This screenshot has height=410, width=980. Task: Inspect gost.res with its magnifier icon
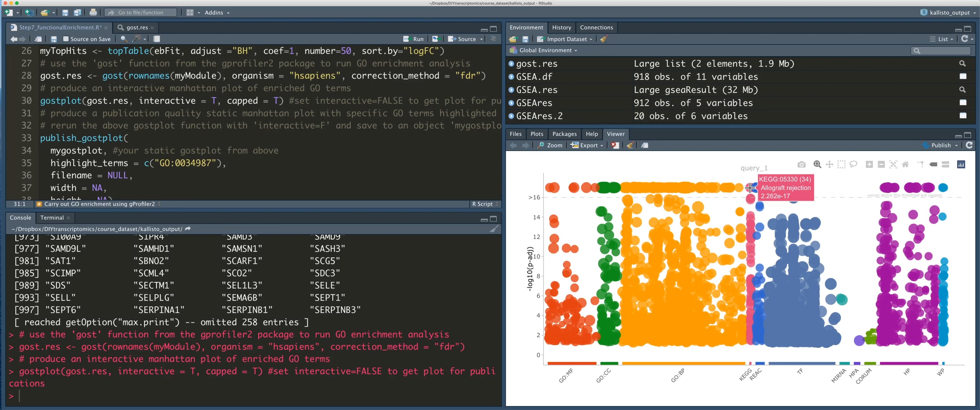[962, 63]
